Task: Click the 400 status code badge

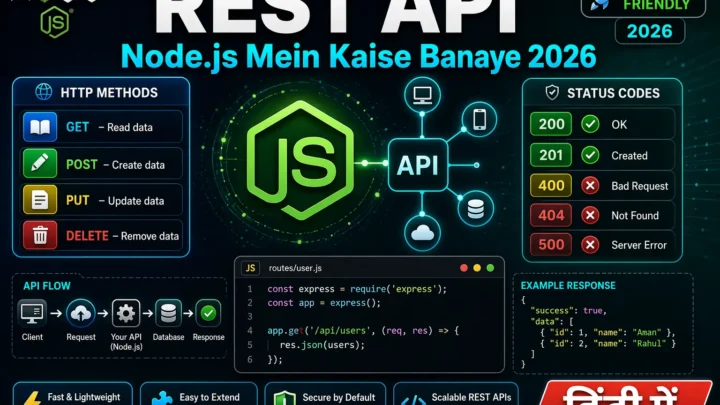Action: coord(551,186)
